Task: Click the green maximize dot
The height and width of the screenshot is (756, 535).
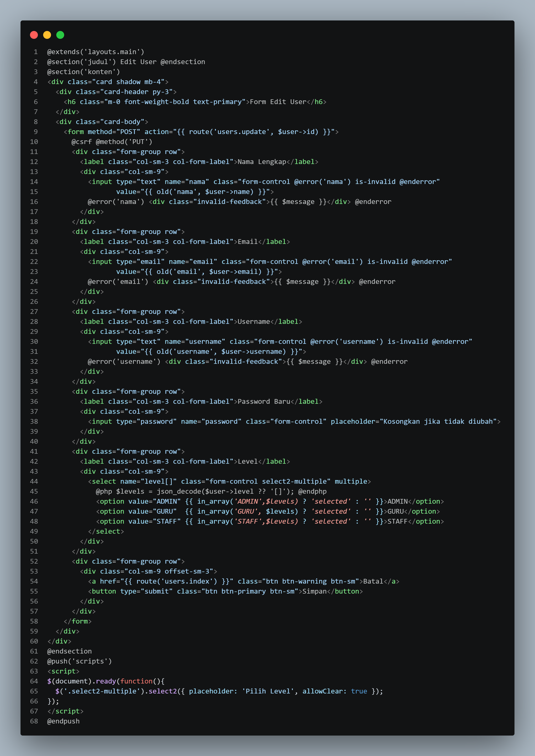Action: coord(60,35)
